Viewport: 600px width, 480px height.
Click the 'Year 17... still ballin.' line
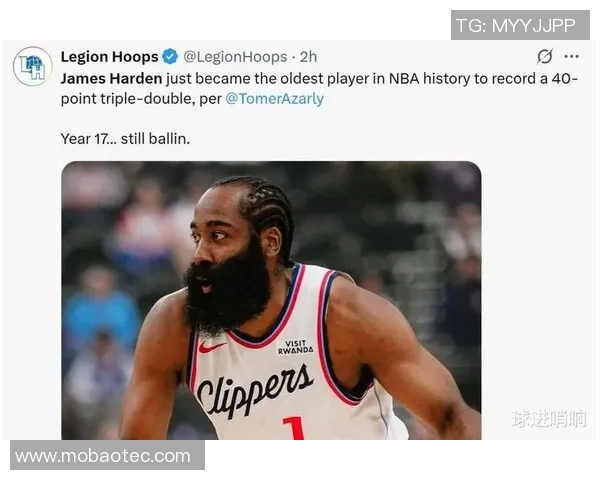coord(125,139)
